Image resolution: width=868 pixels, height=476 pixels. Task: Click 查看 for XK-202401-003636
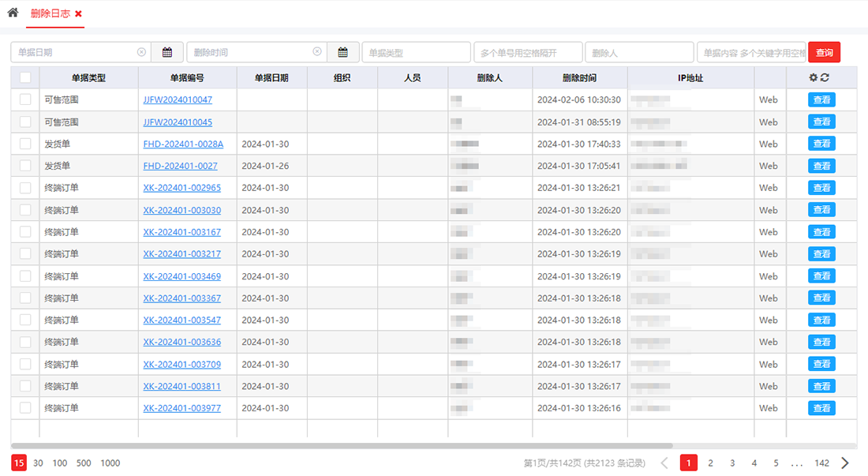tap(821, 342)
